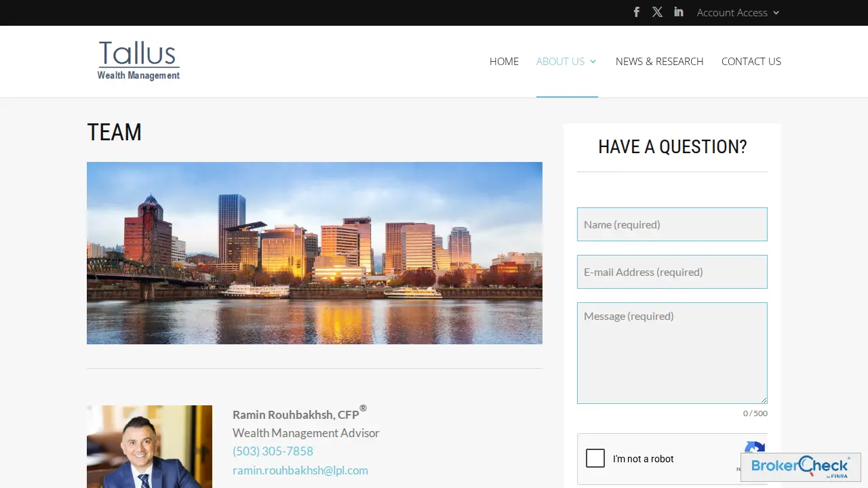Go to the Home menu item
Screen dimensions: 868x488
tap(504, 61)
